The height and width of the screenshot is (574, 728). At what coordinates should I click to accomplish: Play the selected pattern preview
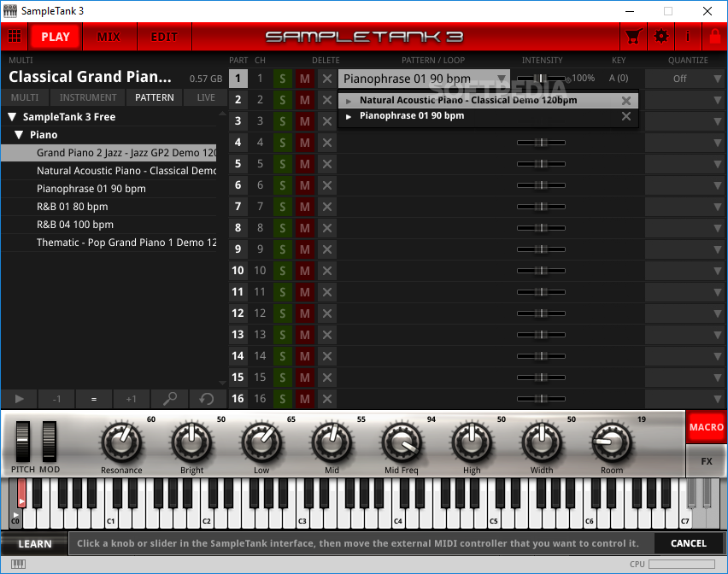20,399
